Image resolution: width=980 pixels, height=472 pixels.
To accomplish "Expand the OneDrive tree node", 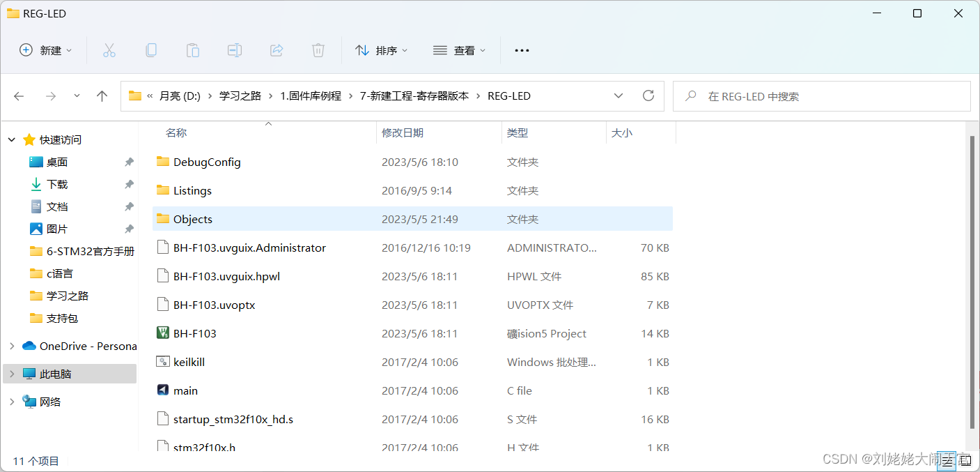I will click(12, 346).
